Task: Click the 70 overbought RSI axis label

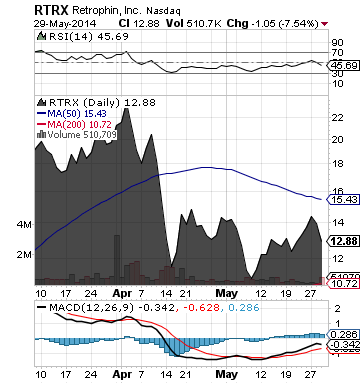Action: pos(337,53)
